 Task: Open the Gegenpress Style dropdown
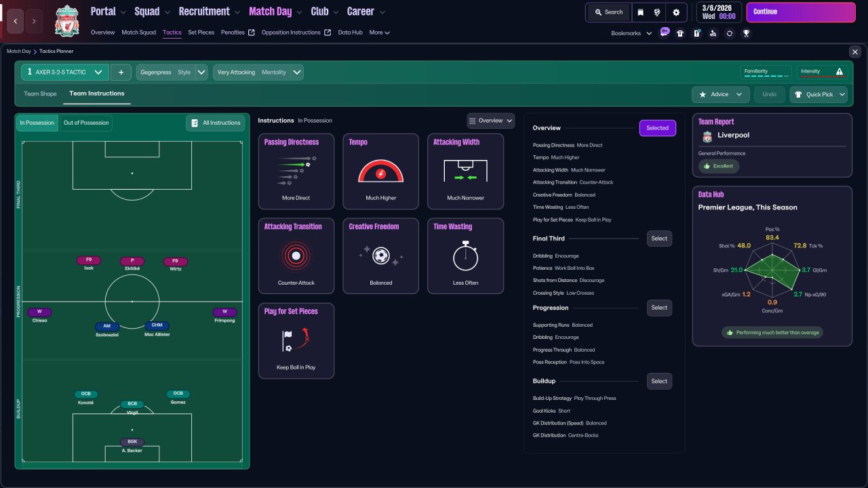tap(172, 73)
